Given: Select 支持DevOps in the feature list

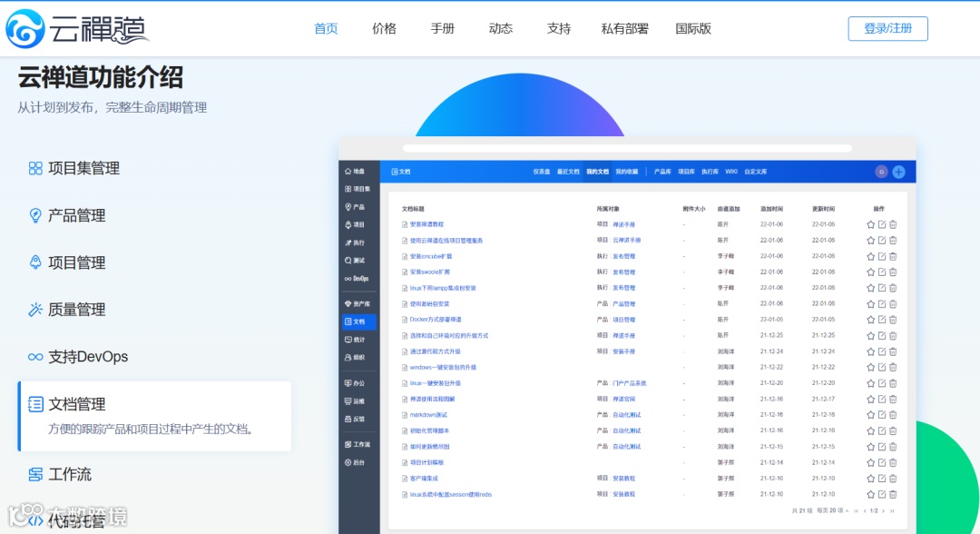Looking at the screenshot, I should 78,356.
